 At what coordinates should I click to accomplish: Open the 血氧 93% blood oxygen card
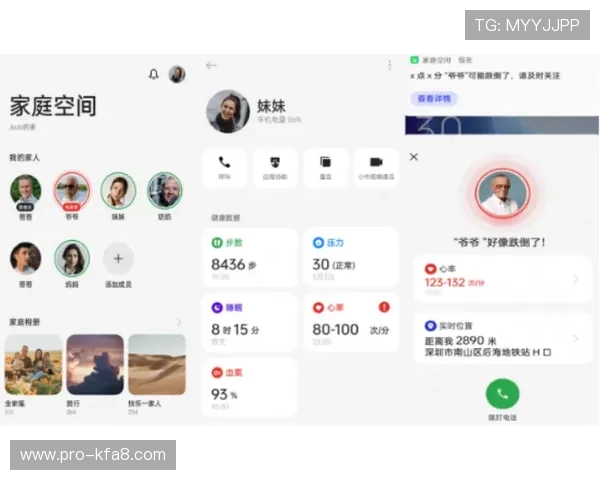(x=250, y=387)
